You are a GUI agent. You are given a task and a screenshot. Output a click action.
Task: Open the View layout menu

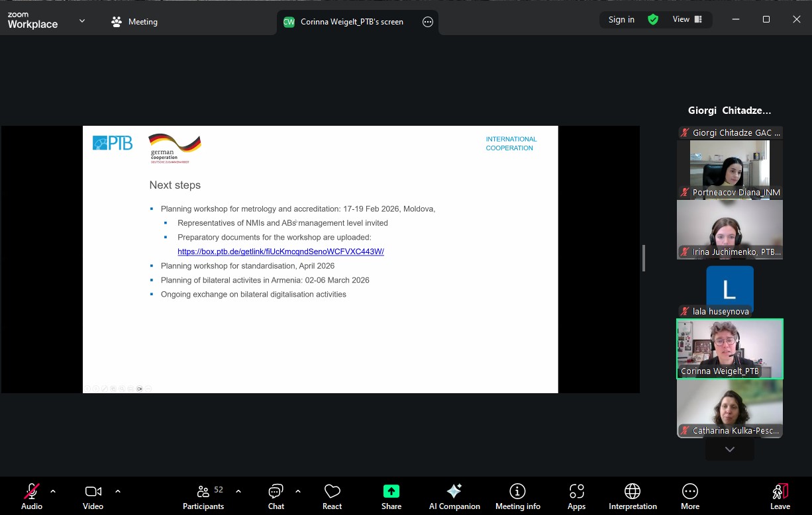coord(687,20)
